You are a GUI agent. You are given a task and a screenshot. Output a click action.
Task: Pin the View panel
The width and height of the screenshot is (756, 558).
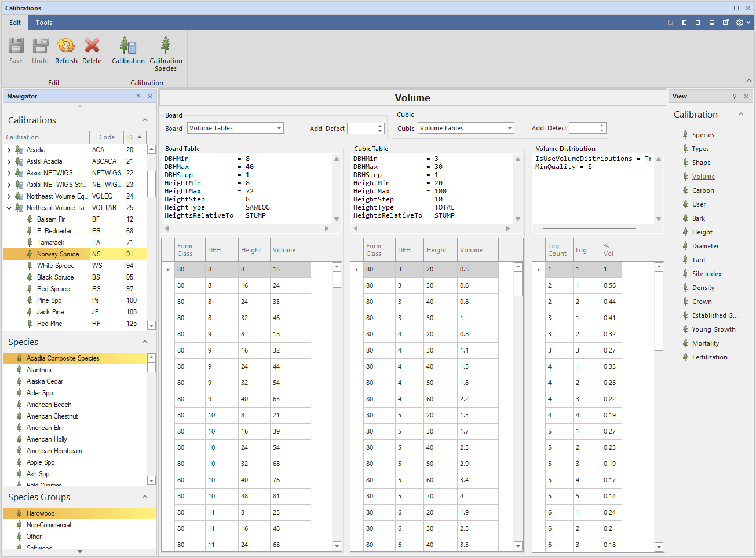click(734, 96)
